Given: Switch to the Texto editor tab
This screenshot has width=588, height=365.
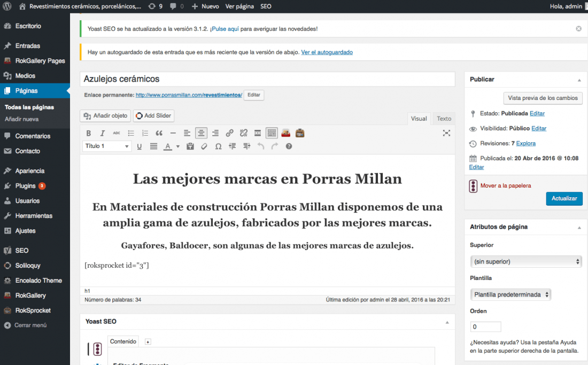Looking at the screenshot, I should tap(444, 119).
